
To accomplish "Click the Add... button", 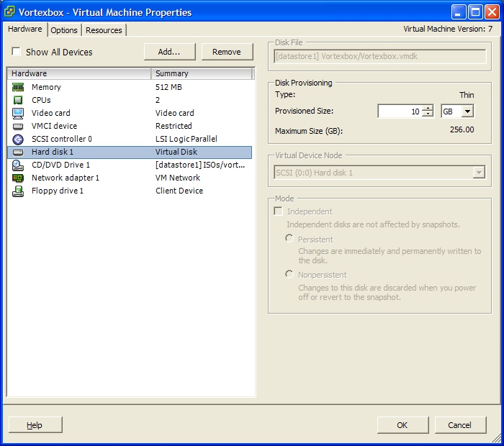I will (169, 52).
